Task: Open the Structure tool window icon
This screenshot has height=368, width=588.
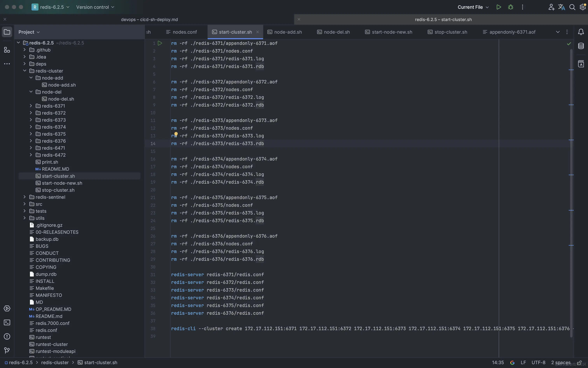Action: [7, 50]
